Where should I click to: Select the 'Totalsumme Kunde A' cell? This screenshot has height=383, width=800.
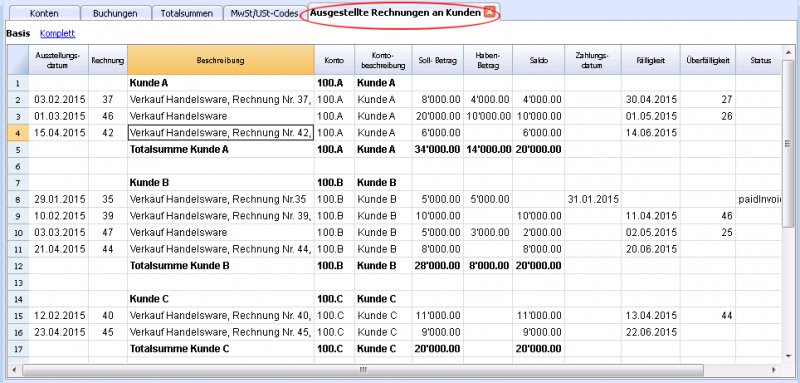coord(220,150)
